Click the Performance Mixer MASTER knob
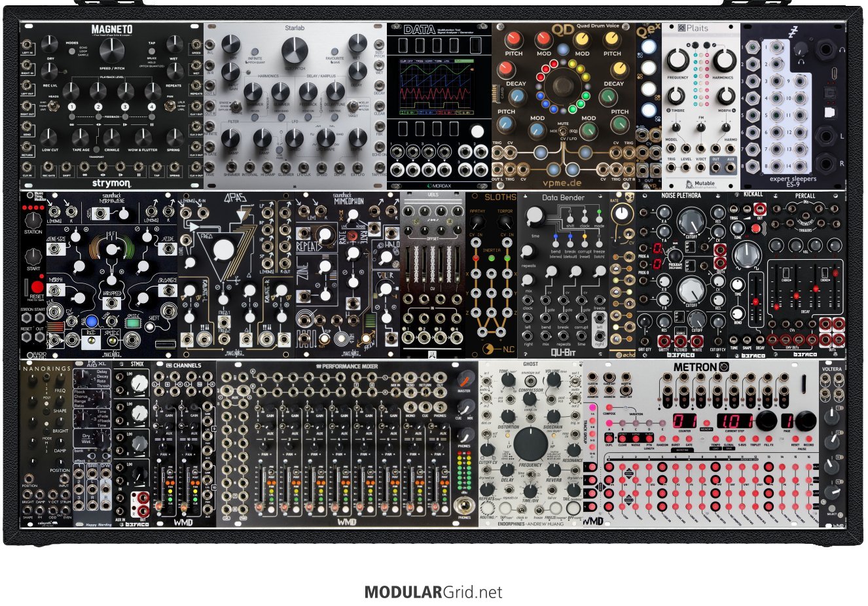Viewport: 868px width, 606px height. (465, 380)
